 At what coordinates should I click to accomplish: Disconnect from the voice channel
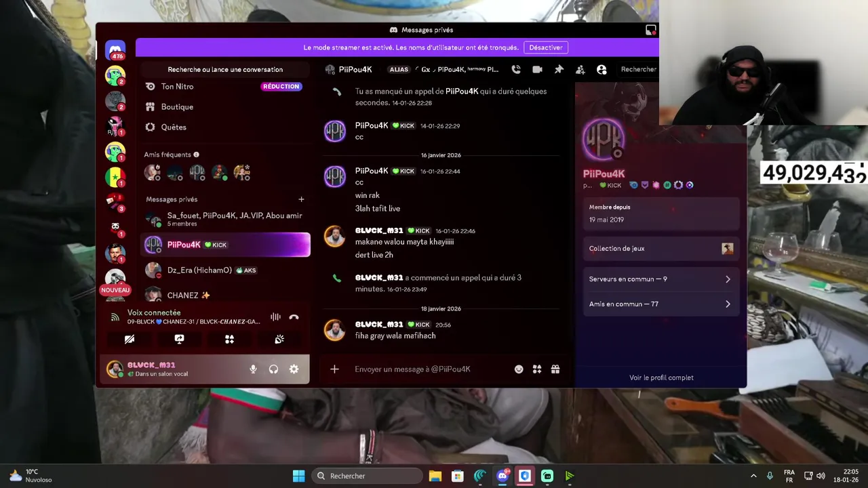[294, 317]
